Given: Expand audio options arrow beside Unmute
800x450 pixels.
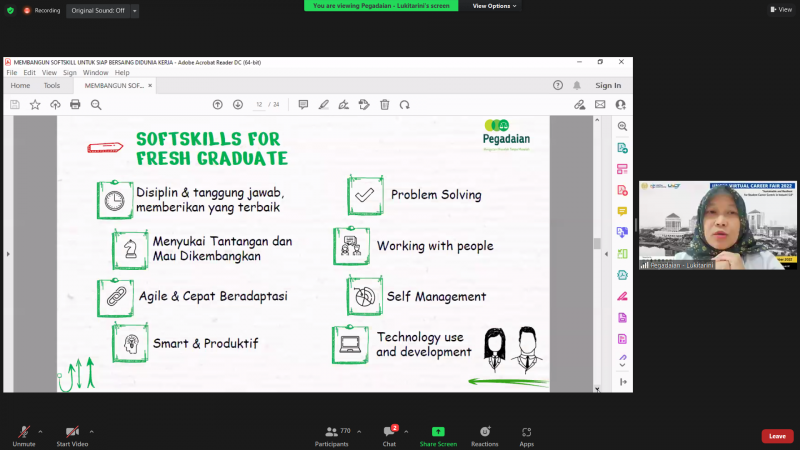Looking at the screenshot, I should (x=40, y=431).
